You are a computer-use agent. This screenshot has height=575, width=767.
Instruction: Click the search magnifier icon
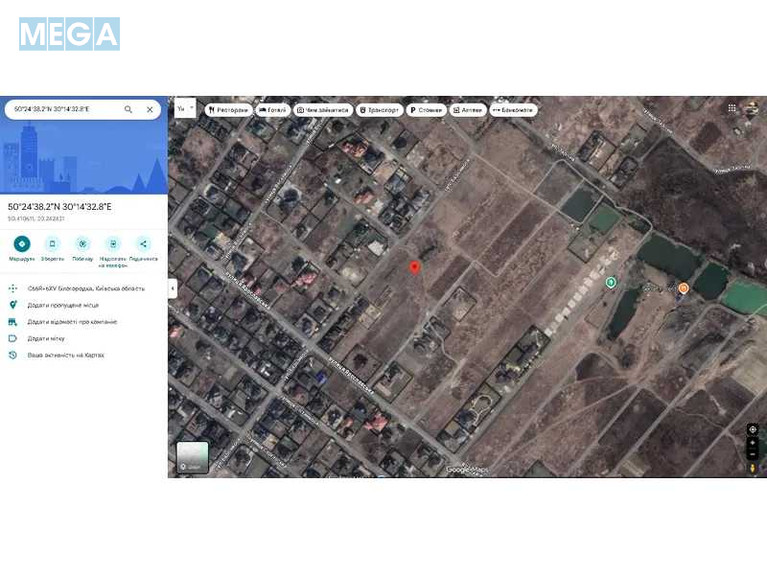128,109
